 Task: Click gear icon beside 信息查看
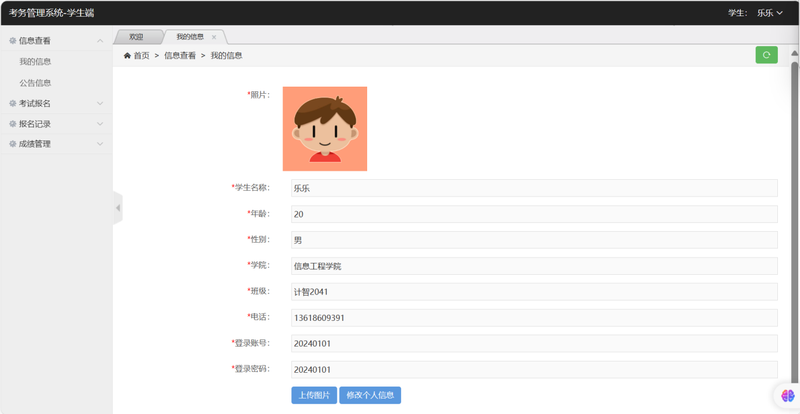(x=13, y=41)
